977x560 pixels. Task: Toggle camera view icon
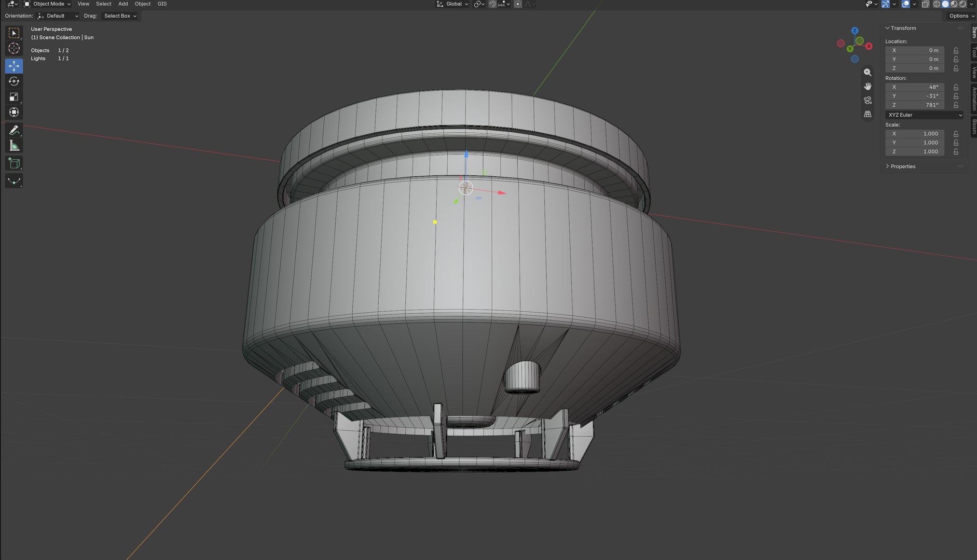tap(868, 100)
